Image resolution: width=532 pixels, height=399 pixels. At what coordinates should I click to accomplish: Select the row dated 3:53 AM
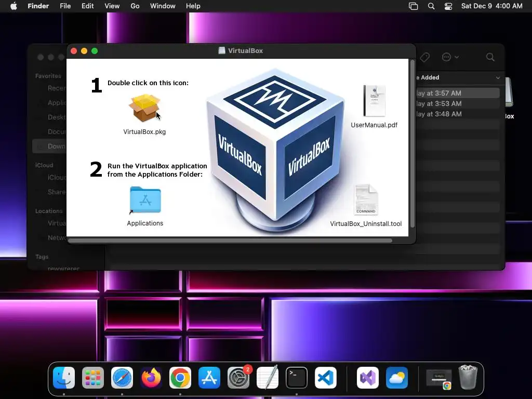(x=457, y=103)
